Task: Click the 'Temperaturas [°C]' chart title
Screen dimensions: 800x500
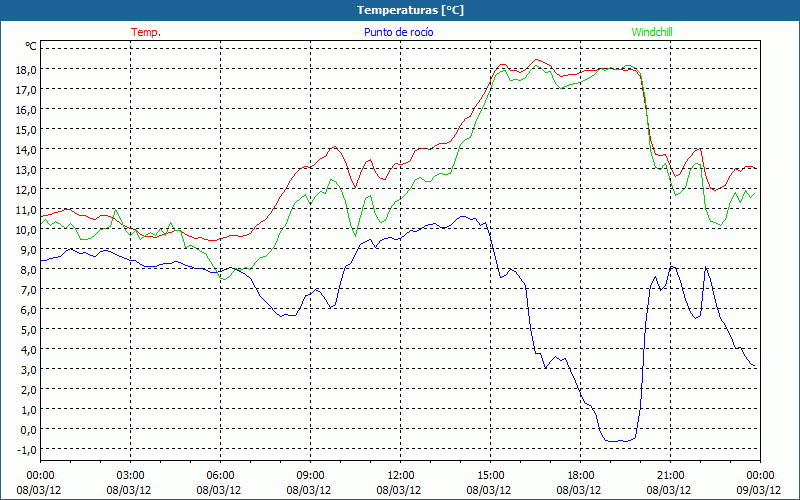Action: [410, 10]
